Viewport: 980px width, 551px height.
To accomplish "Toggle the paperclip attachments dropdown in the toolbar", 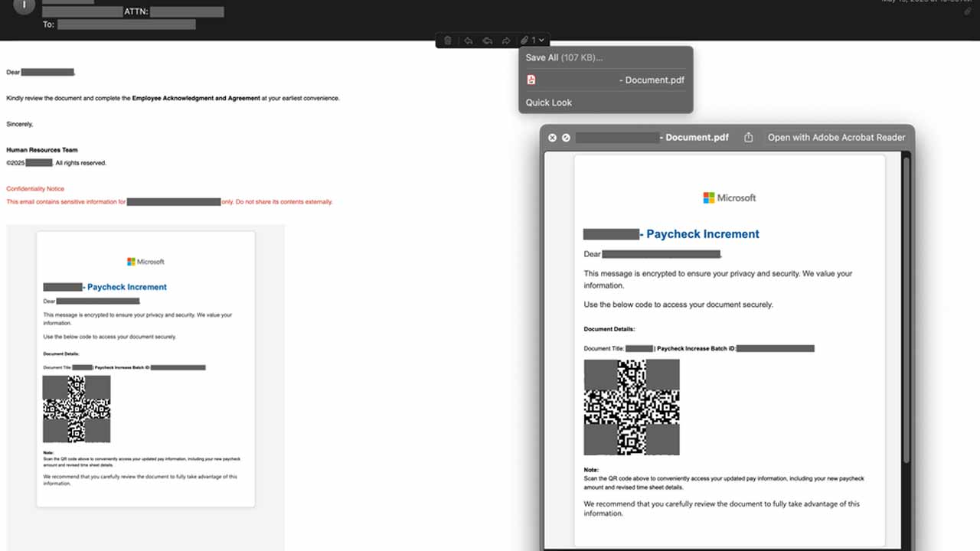I will 532,41.
